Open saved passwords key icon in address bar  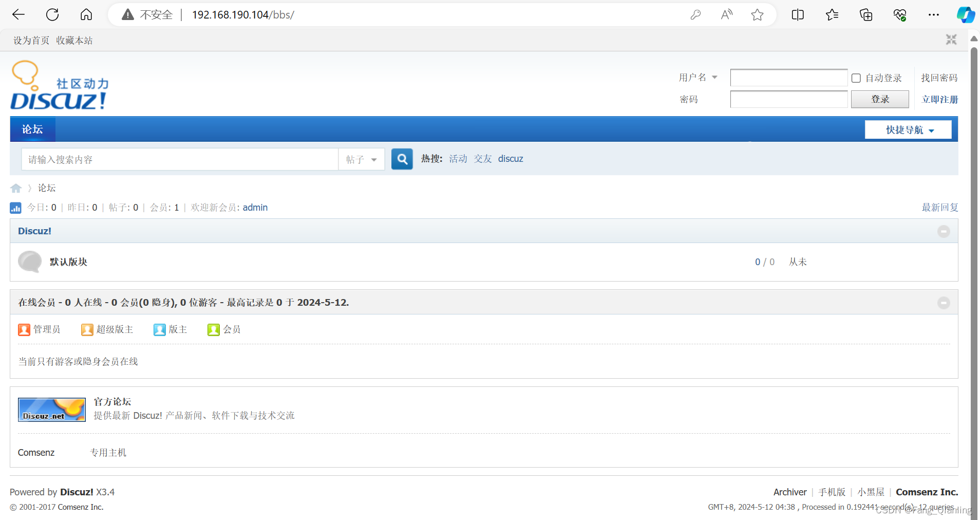[x=695, y=15]
